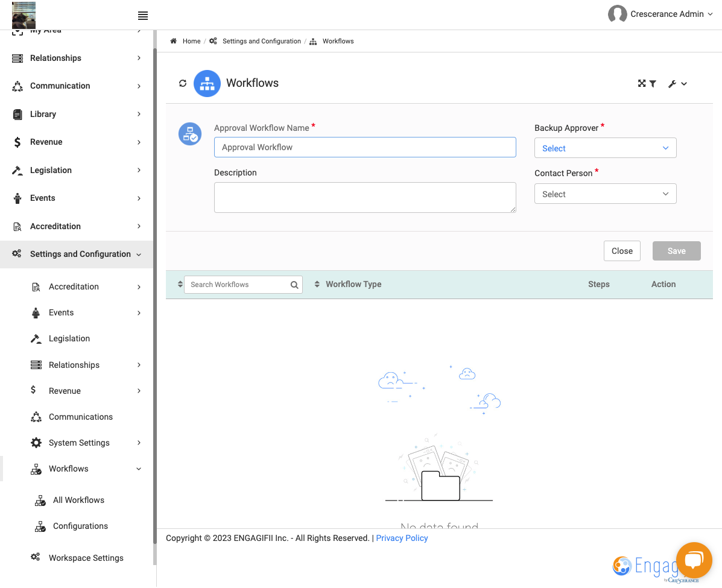Open the Contact Person dropdown
The height and width of the screenshot is (588, 722).
pos(605,194)
